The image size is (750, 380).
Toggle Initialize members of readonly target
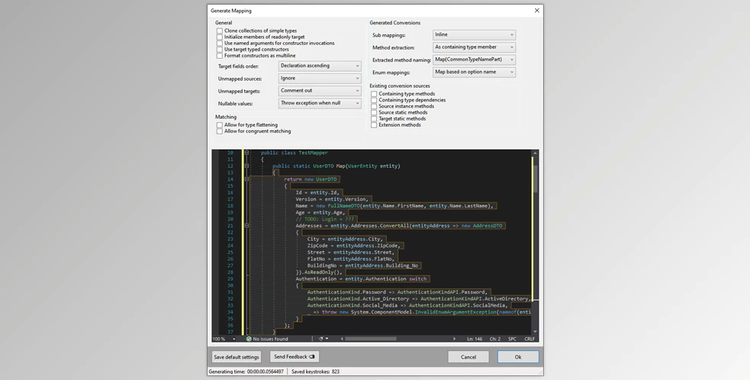tap(220, 37)
